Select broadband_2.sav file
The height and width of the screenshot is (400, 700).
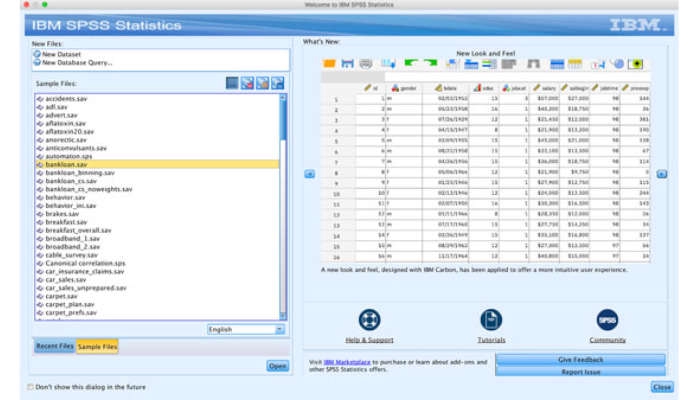click(157, 247)
